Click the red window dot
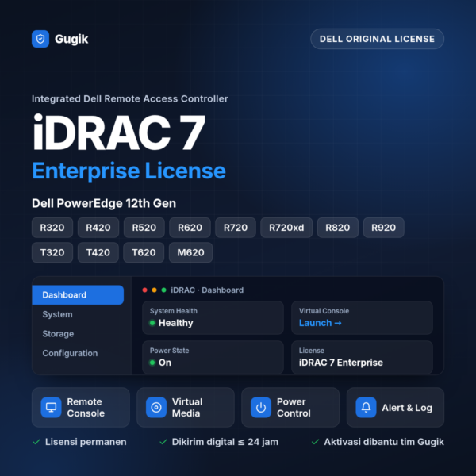 [x=145, y=290]
